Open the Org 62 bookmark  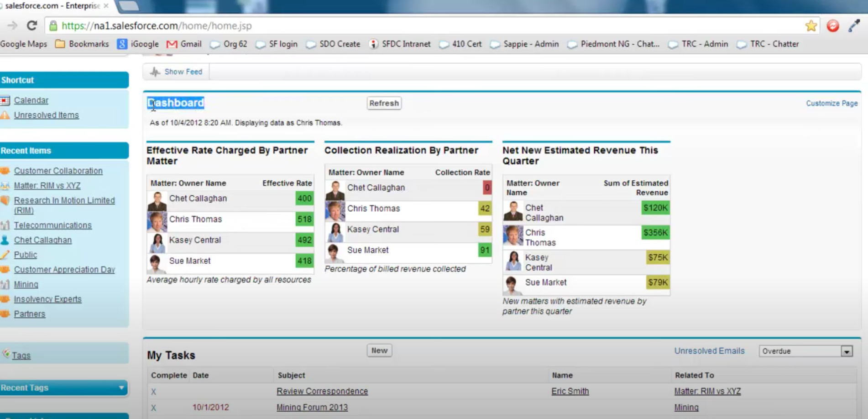click(229, 44)
